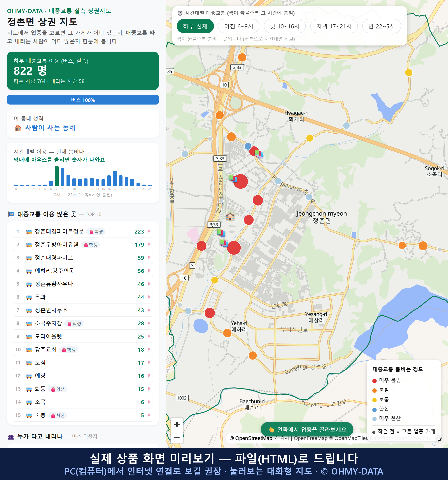Click value 223 in the top row
448x480 pixels.
[139, 232]
